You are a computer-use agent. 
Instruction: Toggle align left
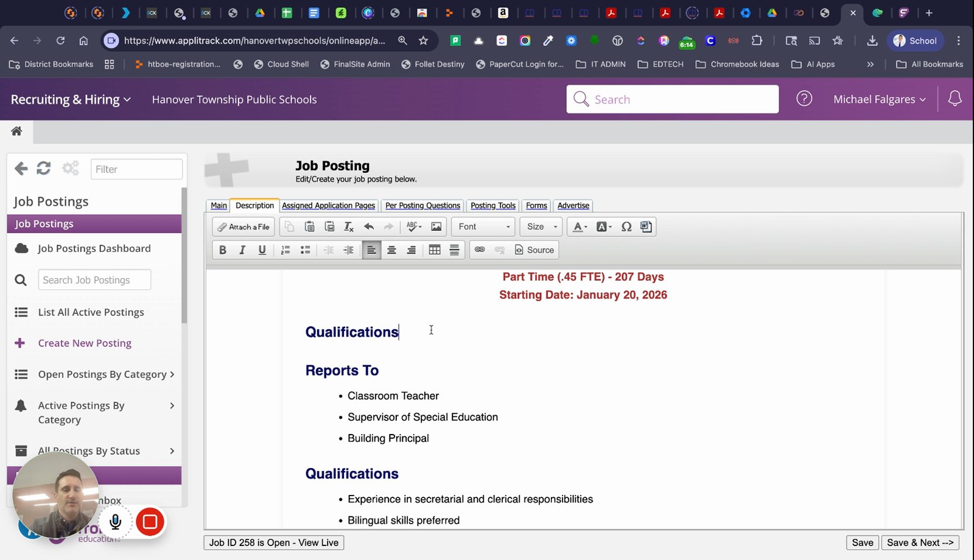point(371,250)
